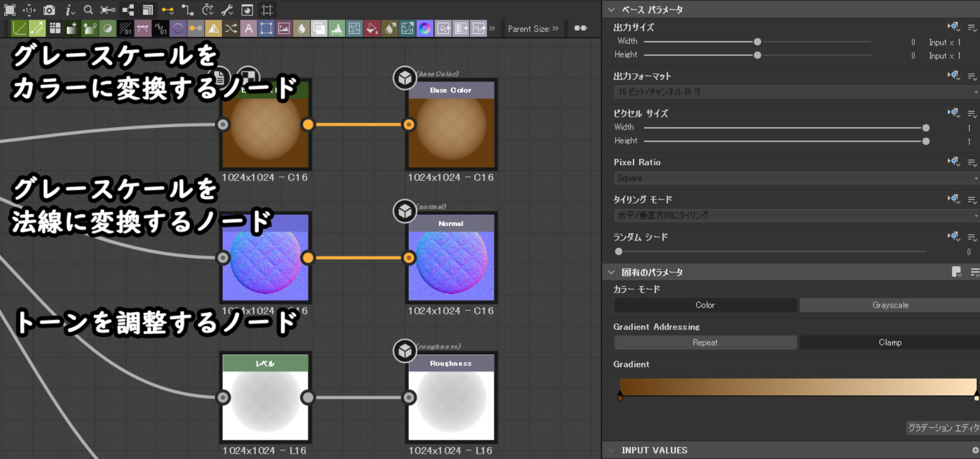
Task: Set Gradient Addressing to Clamp
Action: 889,343
